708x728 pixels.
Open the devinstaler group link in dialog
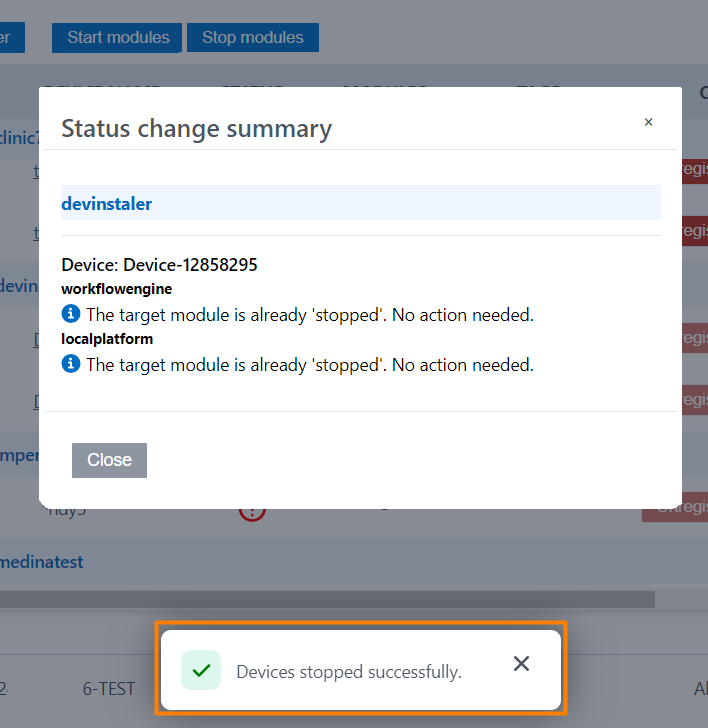coord(107,203)
